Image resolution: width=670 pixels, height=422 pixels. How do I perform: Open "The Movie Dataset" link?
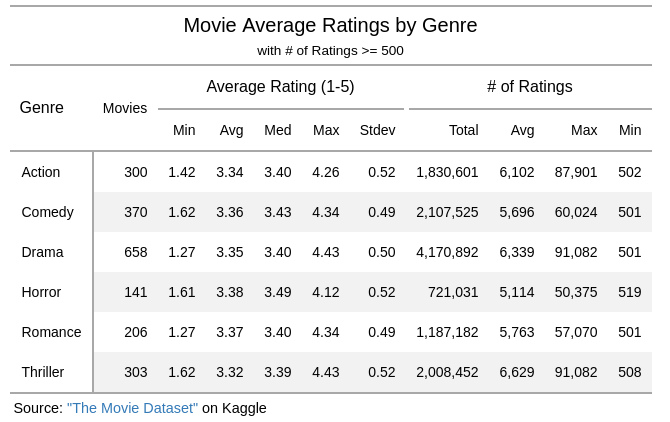[x=132, y=408]
